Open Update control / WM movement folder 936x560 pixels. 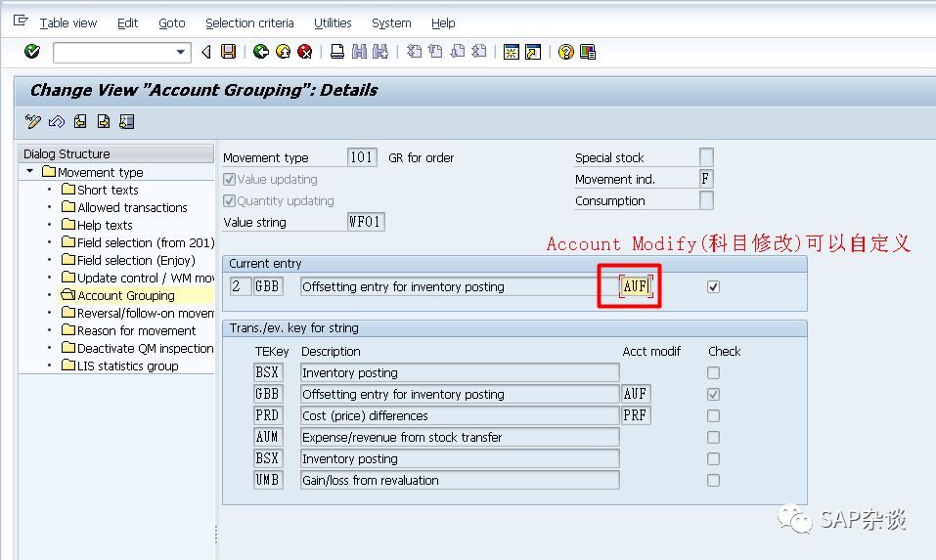pos(138,278)
